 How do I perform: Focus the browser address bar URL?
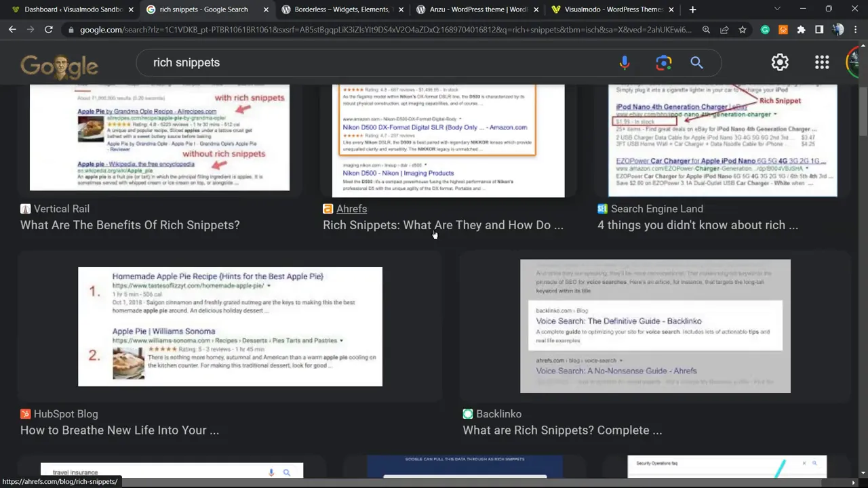[x=385, y=30]
